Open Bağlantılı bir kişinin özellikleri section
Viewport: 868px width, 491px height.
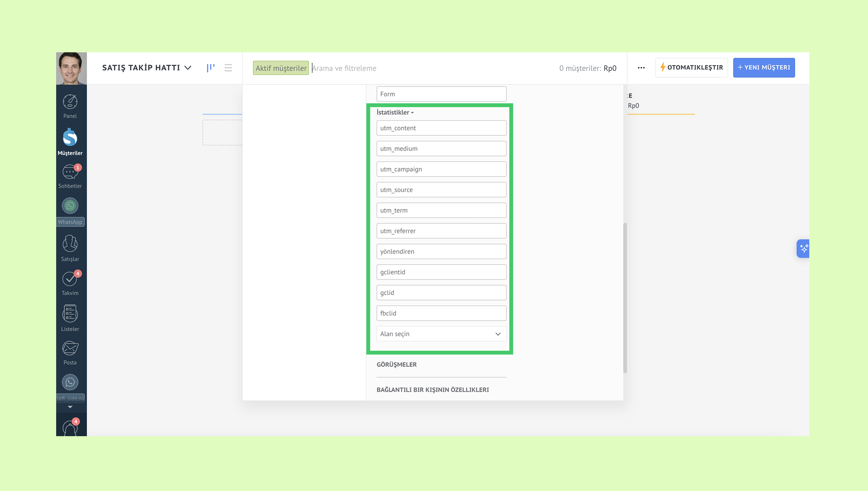click(x=432, y=390)
